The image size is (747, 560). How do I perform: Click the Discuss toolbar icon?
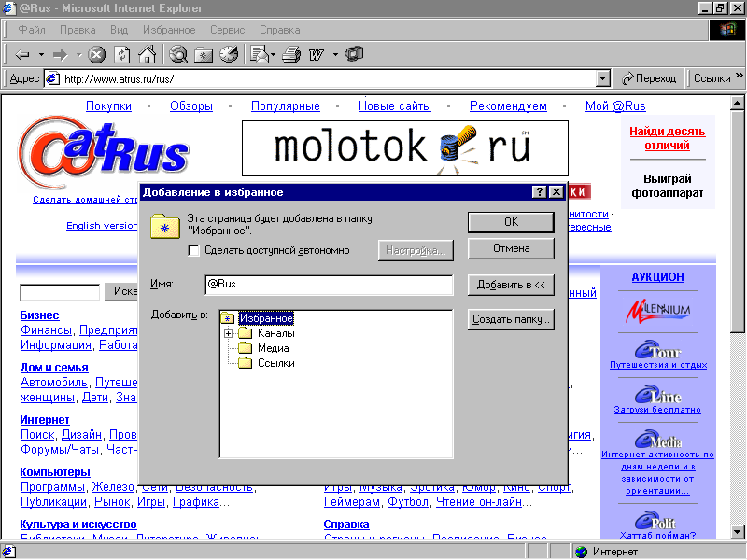(x=354, y=54)
